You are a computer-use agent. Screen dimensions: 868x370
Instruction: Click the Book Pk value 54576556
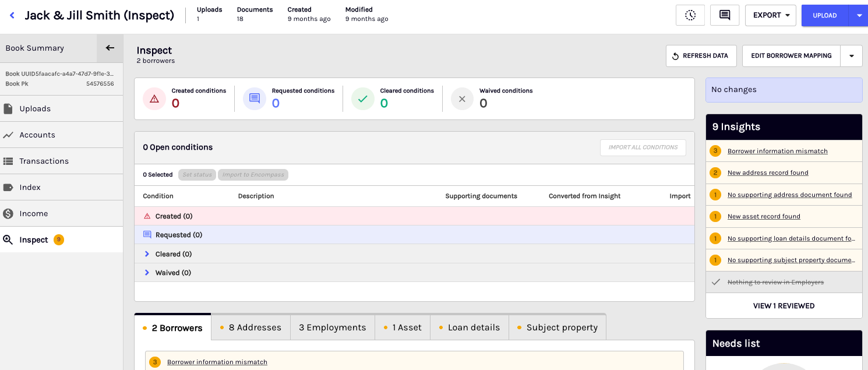tap(100, 84)
